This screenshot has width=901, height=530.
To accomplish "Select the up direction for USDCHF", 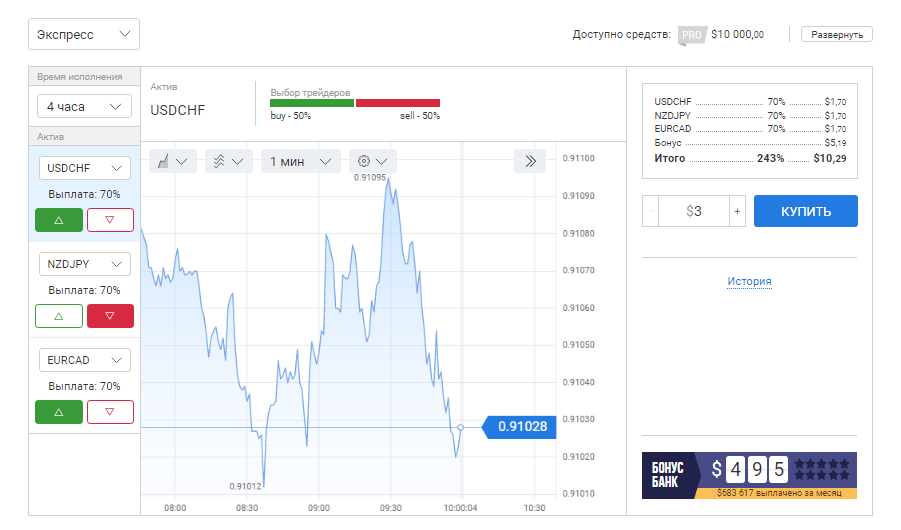I will point(59,220).
